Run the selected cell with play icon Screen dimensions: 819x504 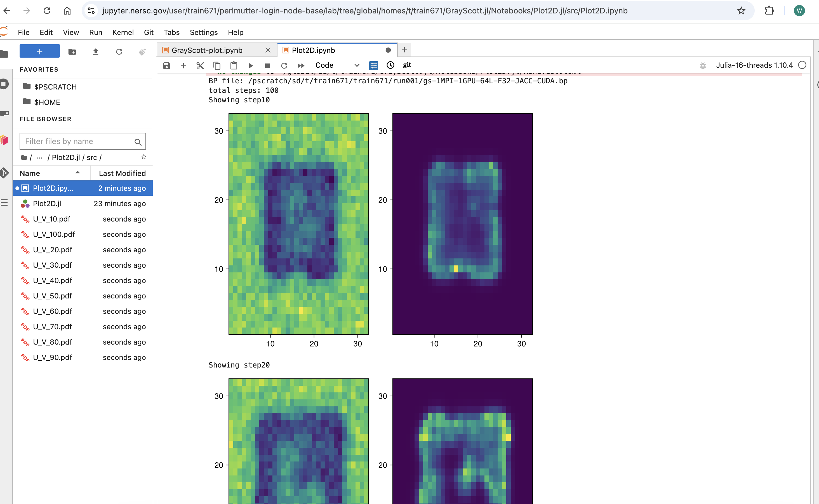click(x=251, y=66)
